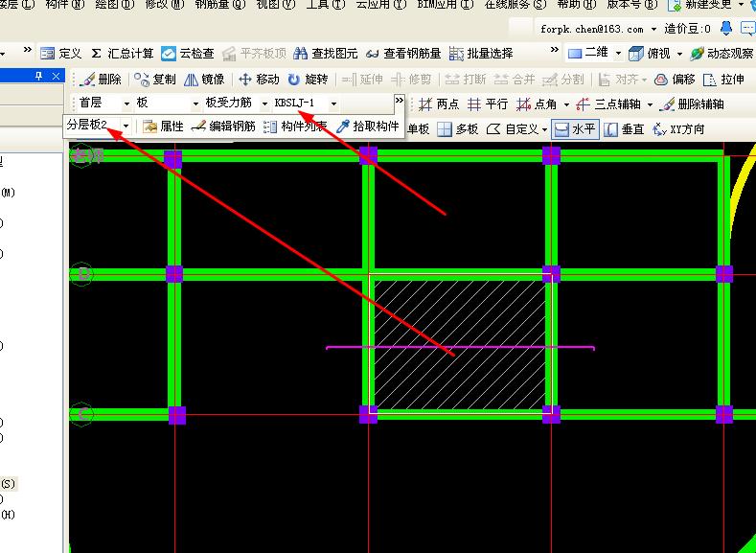Image resolution: width=756 pixels, height=553 pixels.
Task: Choose 两点 two-point auxiliary axis
Action: [x=439, y=104]
